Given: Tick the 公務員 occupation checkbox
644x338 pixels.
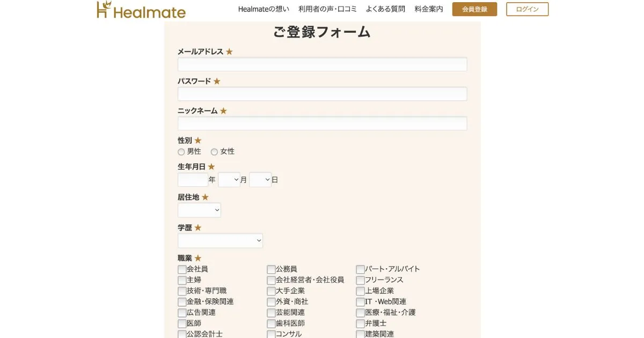Looking at the screenshot, I should point(271,269).
